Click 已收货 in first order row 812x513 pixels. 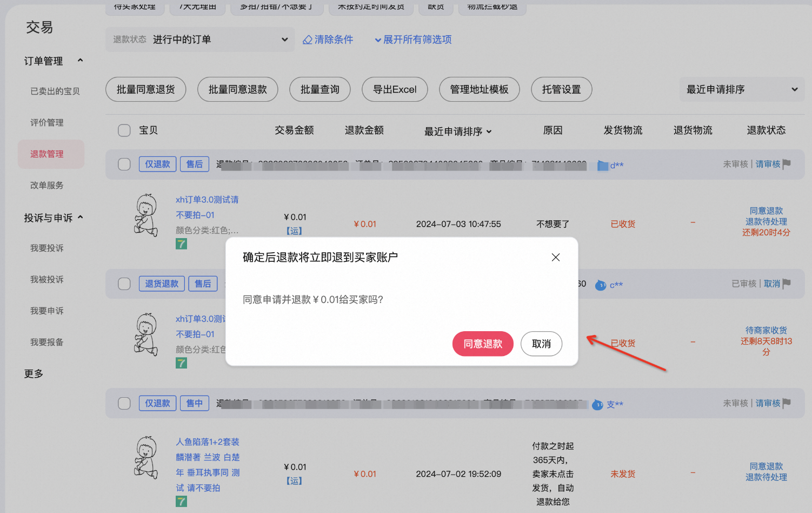tap(623, 224)
